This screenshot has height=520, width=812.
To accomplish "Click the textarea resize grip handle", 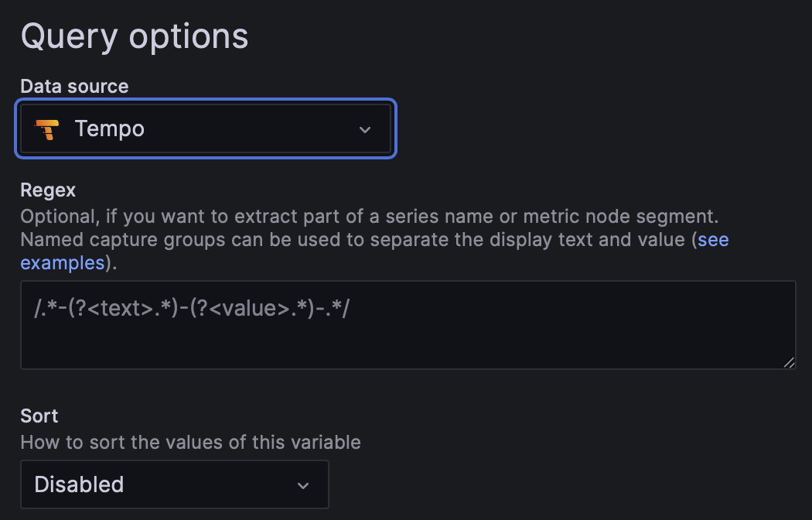I will pyautogui.click(x=789, y=361).
